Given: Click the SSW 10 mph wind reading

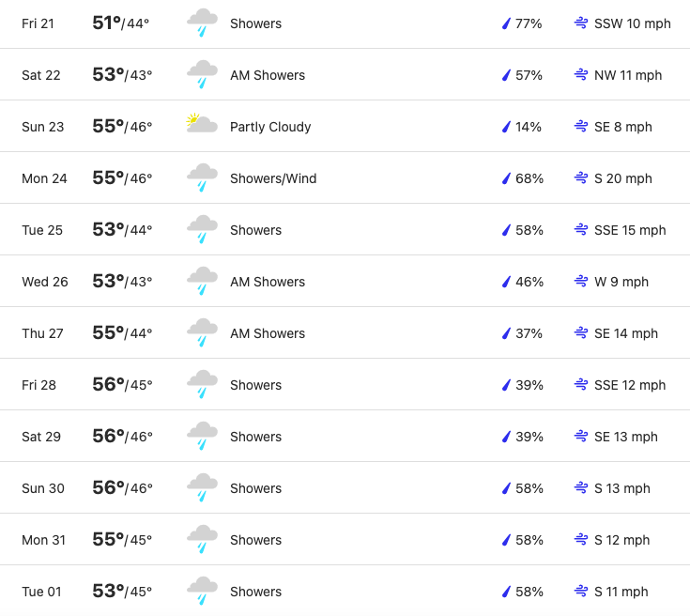Looking at the screenshot, I should tap(633, 23).
